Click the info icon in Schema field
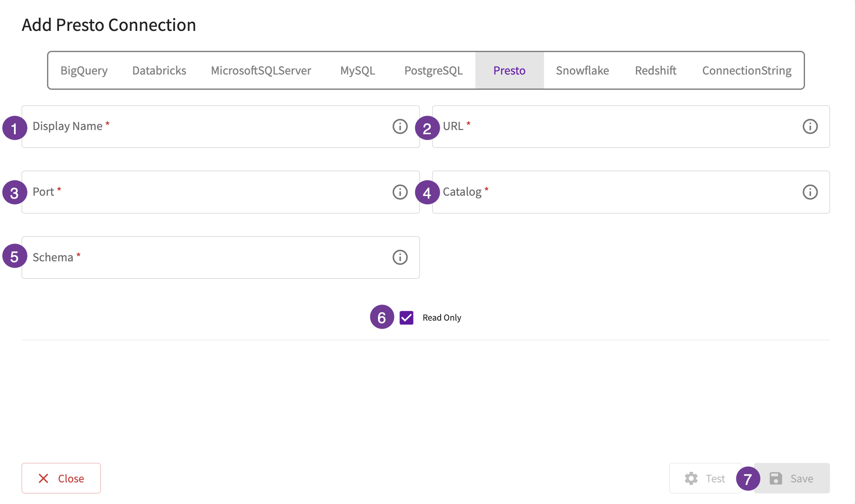This screenshot has height=504, width=855. (x=400, y=257)
